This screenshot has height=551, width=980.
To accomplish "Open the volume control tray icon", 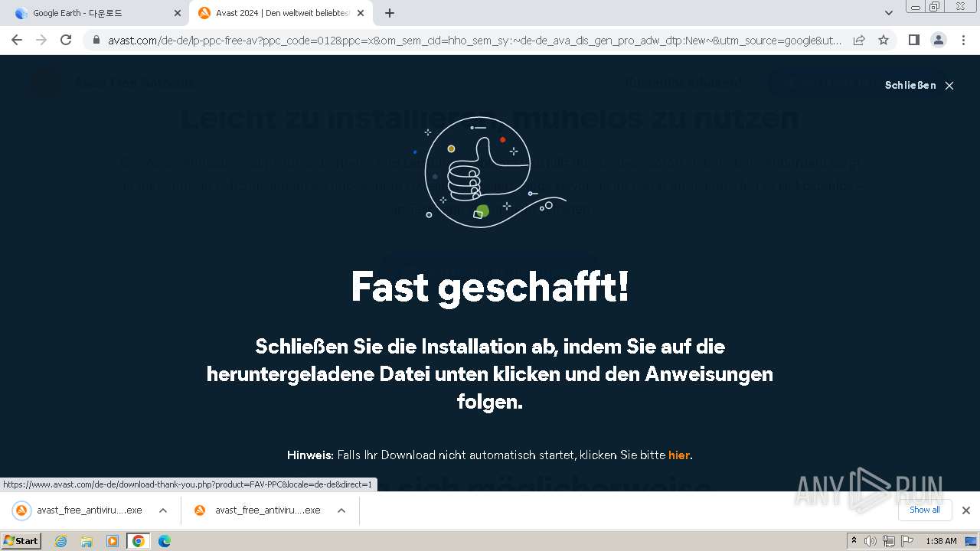I will [871, 541].
